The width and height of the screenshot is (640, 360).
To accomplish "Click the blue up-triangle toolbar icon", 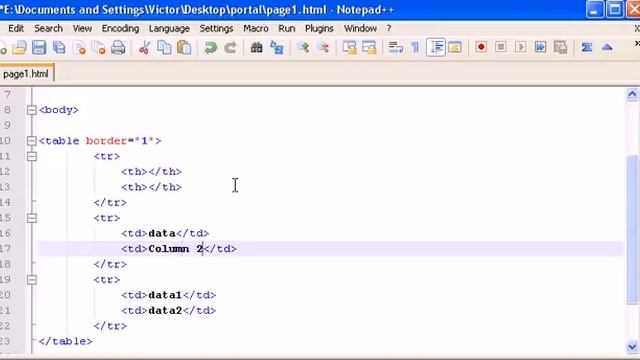I will click(x=607, y=47).
